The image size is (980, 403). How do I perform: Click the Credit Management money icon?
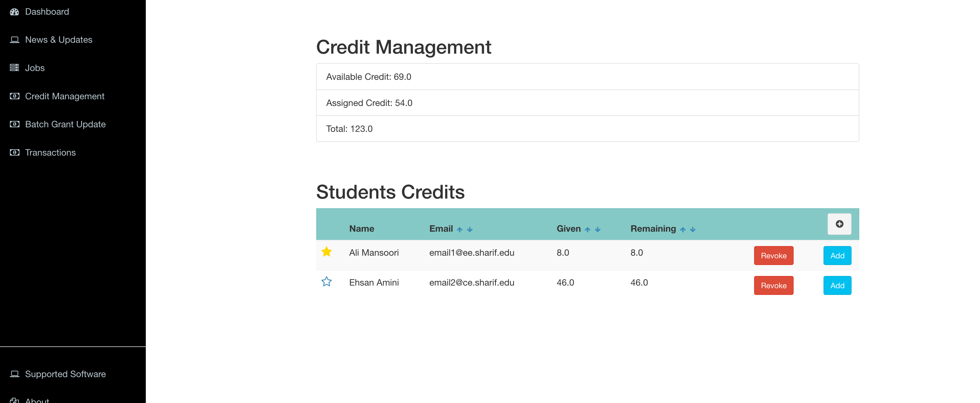pos(14,96)
